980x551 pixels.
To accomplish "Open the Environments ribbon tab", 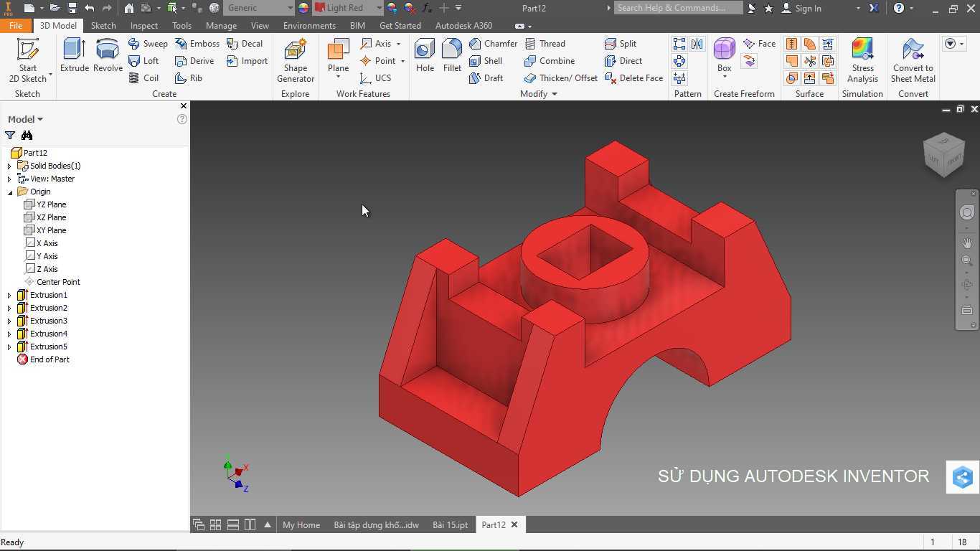I will click(309, 25).
